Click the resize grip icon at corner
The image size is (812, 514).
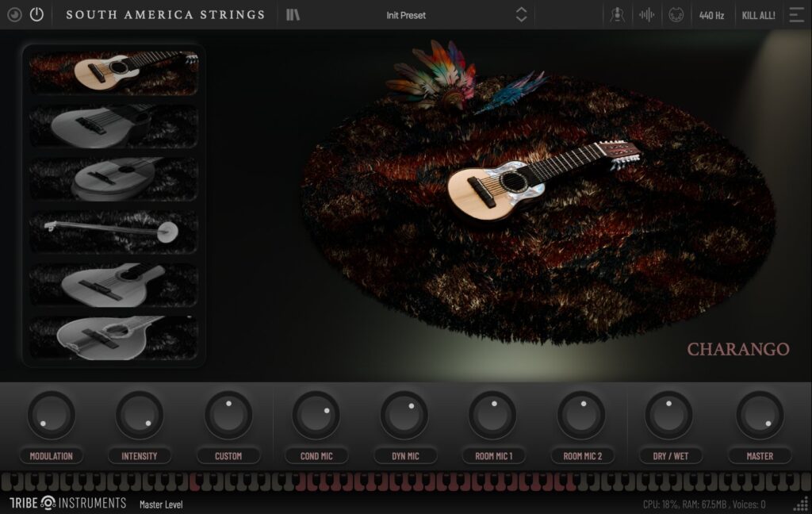[x=801, y=504]
